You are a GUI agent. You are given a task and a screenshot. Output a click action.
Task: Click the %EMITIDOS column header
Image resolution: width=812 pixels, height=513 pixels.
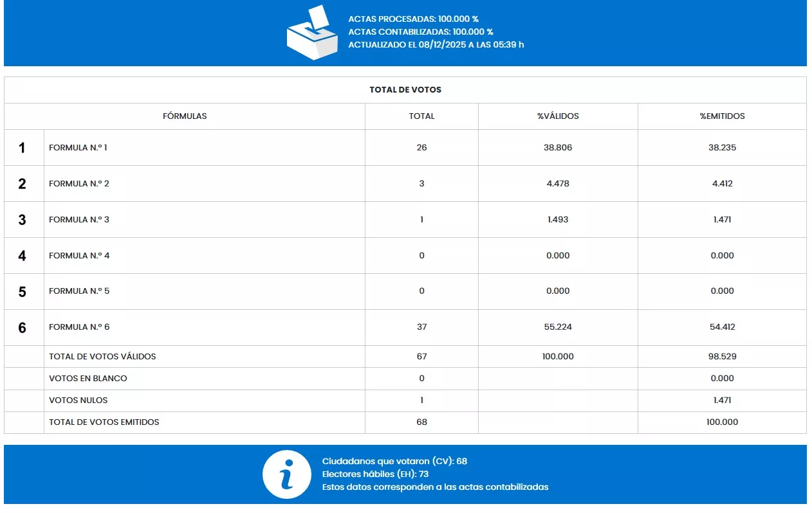click(x=722, y=116)
